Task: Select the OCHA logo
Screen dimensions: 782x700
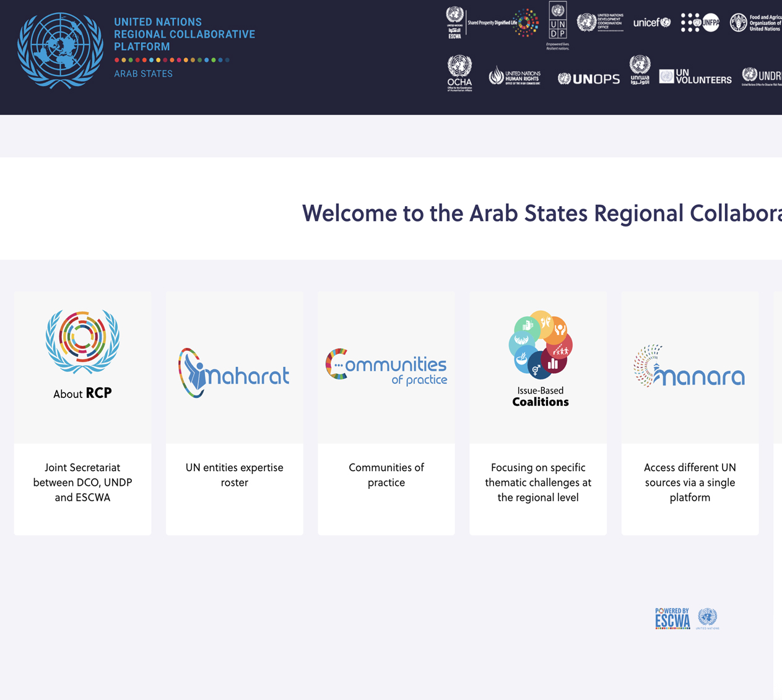Action: [459, 74]
